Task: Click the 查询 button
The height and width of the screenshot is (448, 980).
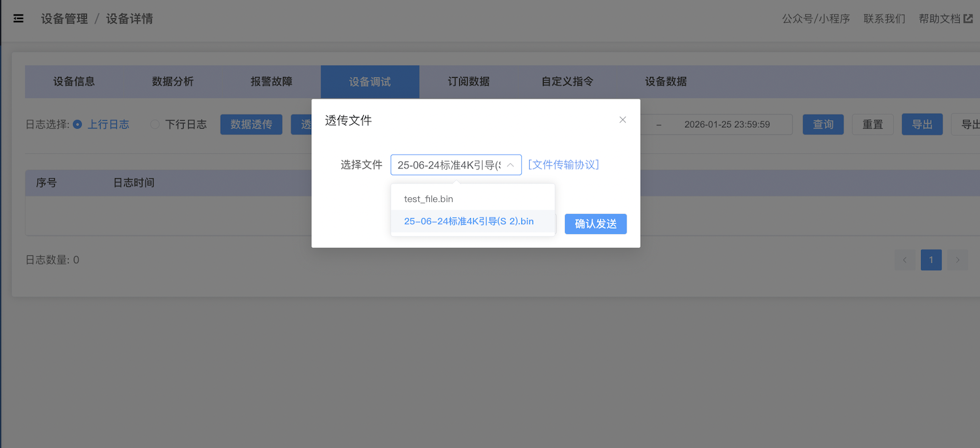Action: tap(823, 124)
